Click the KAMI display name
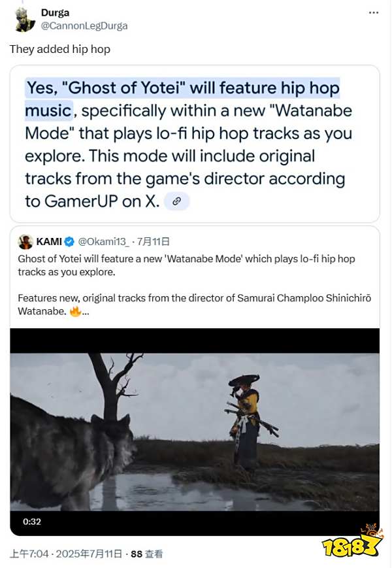 [x=49, y=242]
